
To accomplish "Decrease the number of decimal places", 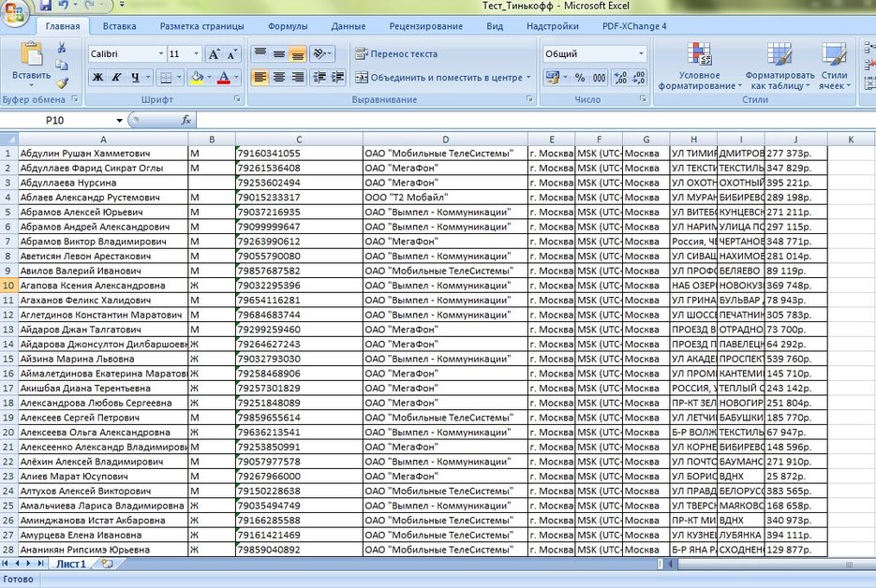I will (639, 77).
